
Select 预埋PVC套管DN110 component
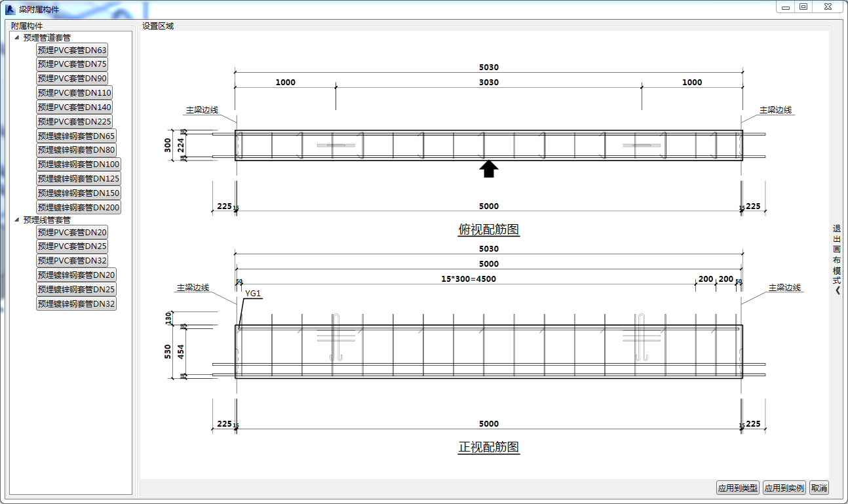click(75, 92)
